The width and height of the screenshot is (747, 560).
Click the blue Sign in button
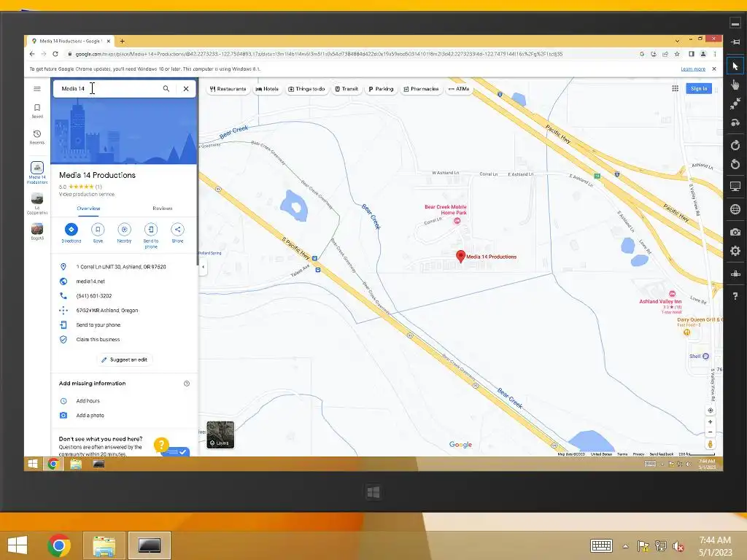point(699,88)
